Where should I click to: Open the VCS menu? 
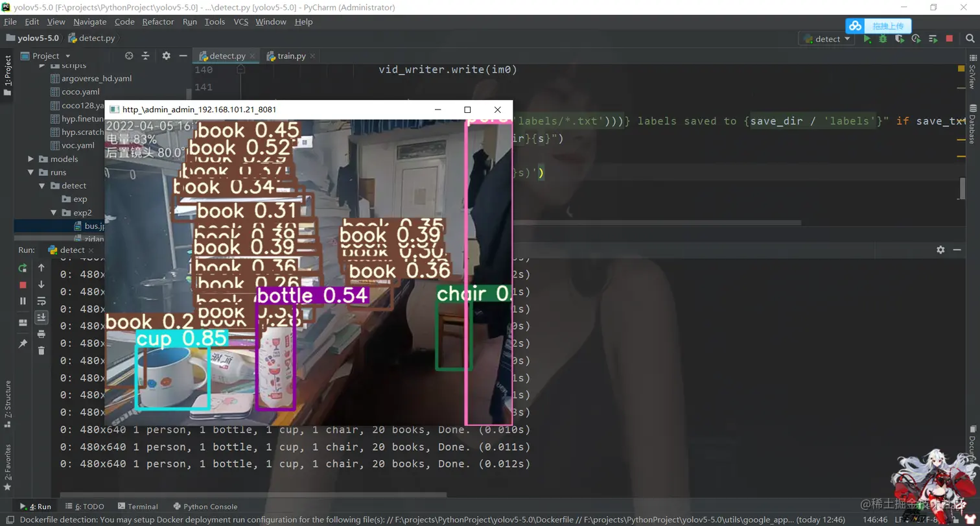240,21
